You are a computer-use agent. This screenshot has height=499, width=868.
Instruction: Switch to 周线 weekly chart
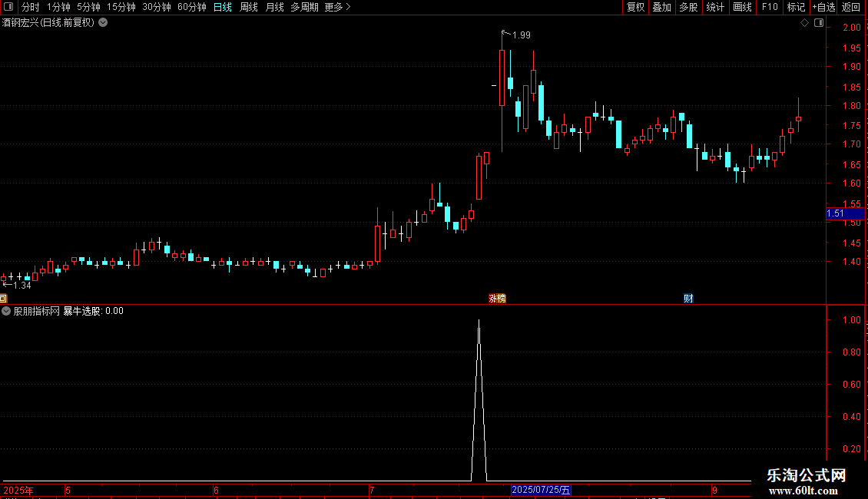(x=249, y=7)
